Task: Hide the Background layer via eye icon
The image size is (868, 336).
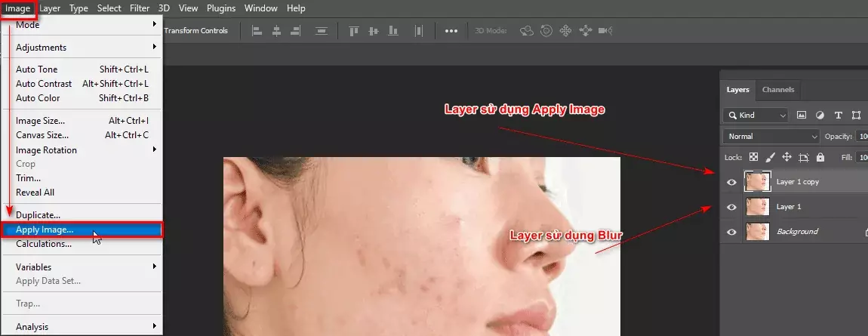Action: [731, 232]
